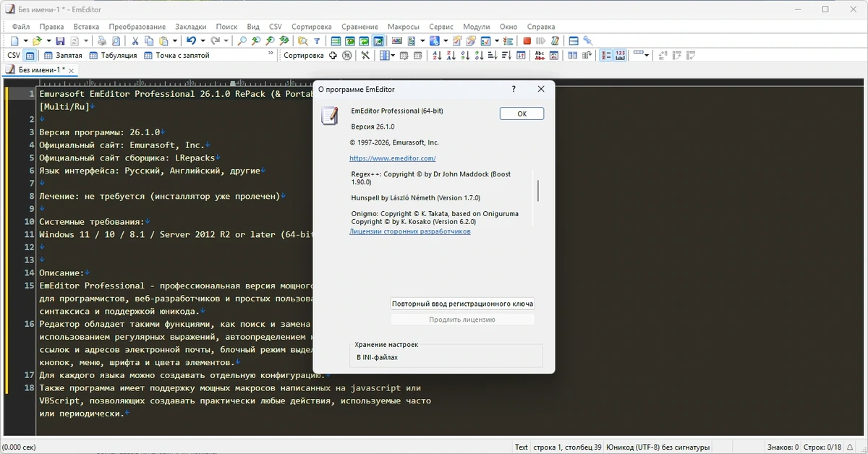Screen dimensions: 868x454
Task: Cut selection with the scissors icon
Action: point(135,41)
